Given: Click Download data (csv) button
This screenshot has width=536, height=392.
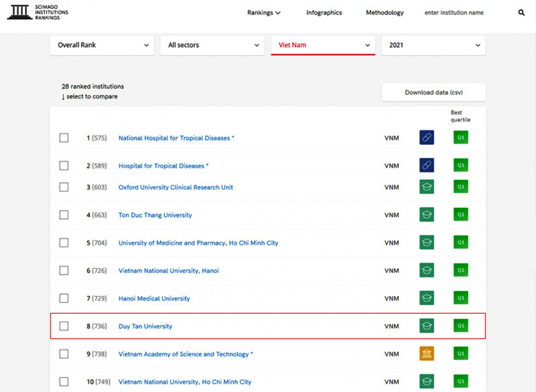Looking at the screenshot, I should [434, 92].
